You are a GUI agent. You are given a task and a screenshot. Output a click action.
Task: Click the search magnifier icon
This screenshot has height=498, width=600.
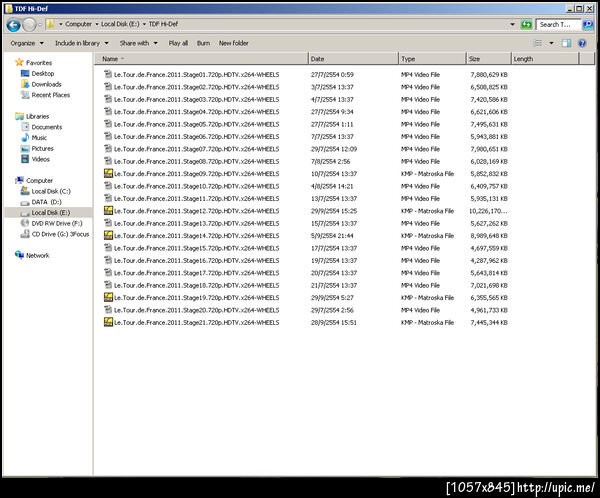pos(587,24)
